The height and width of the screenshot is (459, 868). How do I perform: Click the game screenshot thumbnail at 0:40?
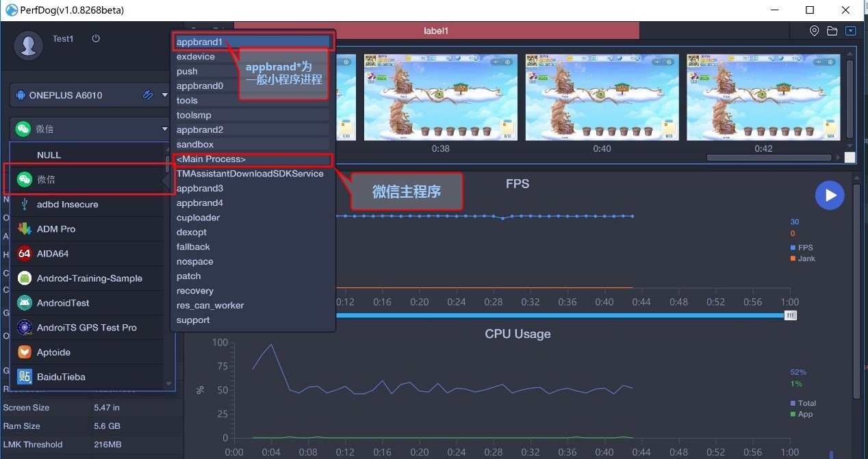[602, 97]
